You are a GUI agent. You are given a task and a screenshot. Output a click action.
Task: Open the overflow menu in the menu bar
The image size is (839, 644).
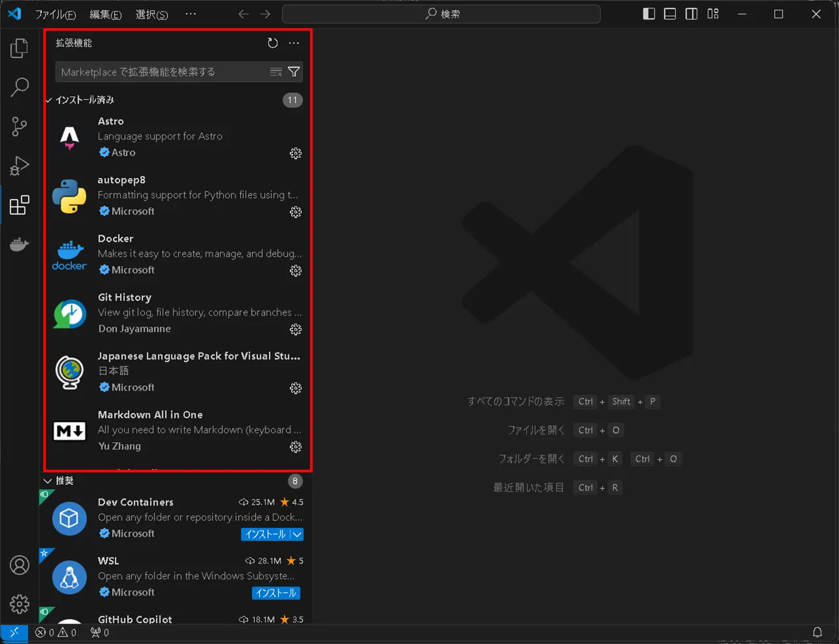click(191, 14)
